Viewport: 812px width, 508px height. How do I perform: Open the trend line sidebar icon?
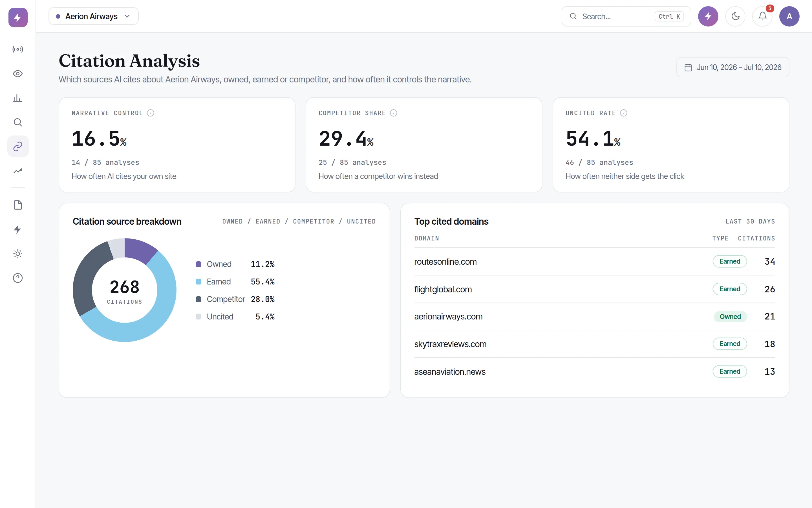[18, 171]
